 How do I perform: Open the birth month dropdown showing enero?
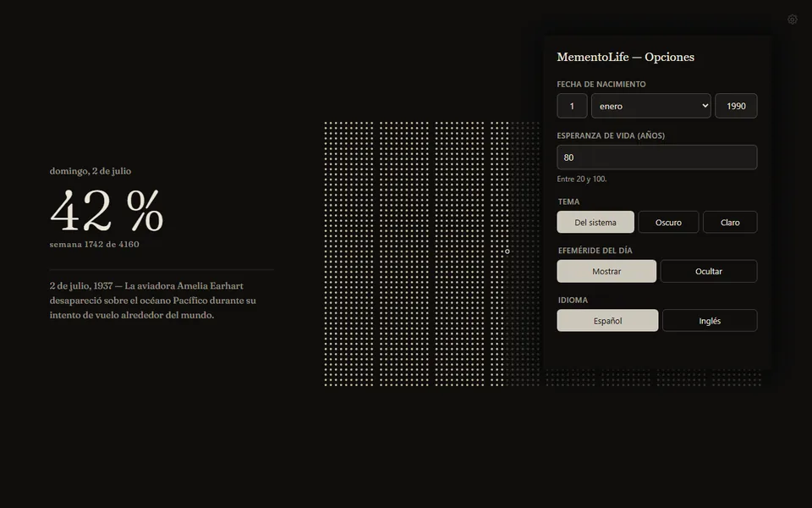pyautogui.click(x=651, y=106)
